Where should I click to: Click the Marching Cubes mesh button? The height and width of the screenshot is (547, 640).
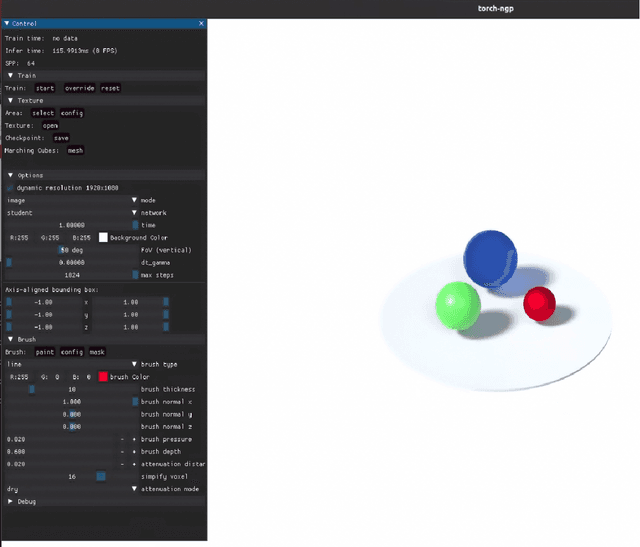[x=75, y=150]
